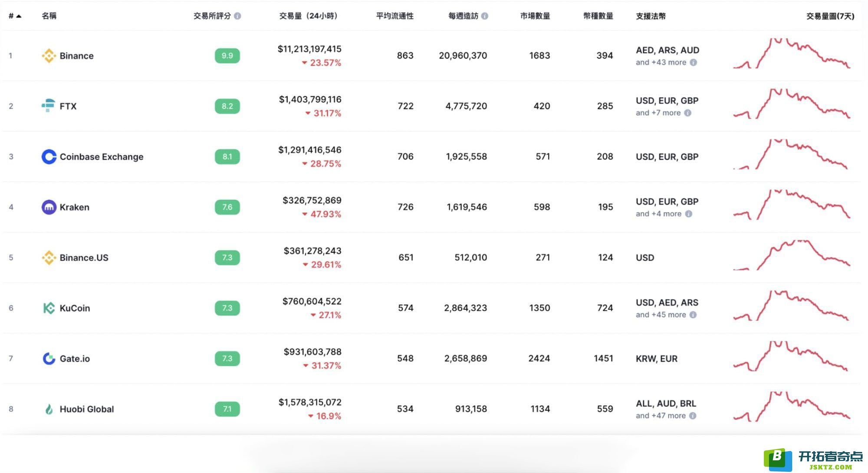Click FTX 8.2 score badge
This screenshot has height=473, width=868.
coord(227,106)
